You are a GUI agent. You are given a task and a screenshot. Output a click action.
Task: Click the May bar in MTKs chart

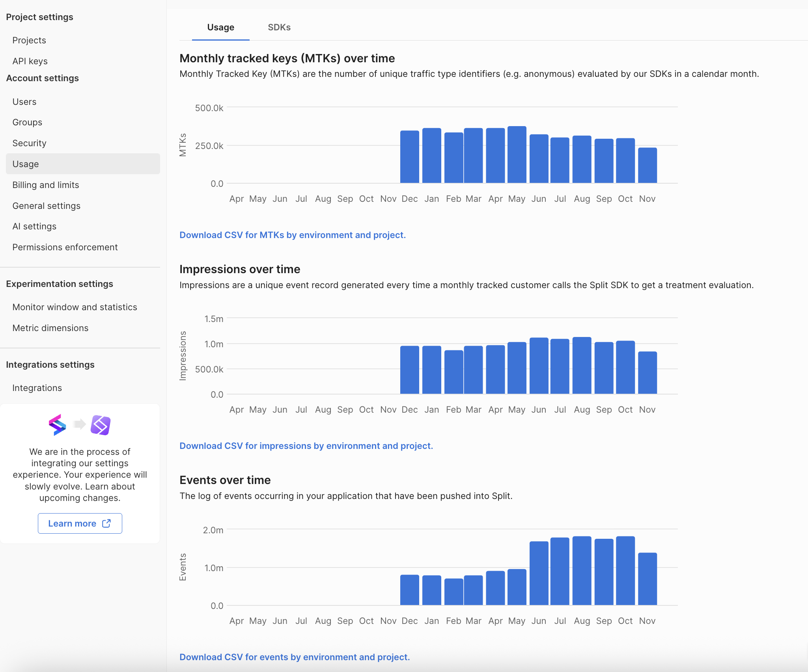(517, 155)
